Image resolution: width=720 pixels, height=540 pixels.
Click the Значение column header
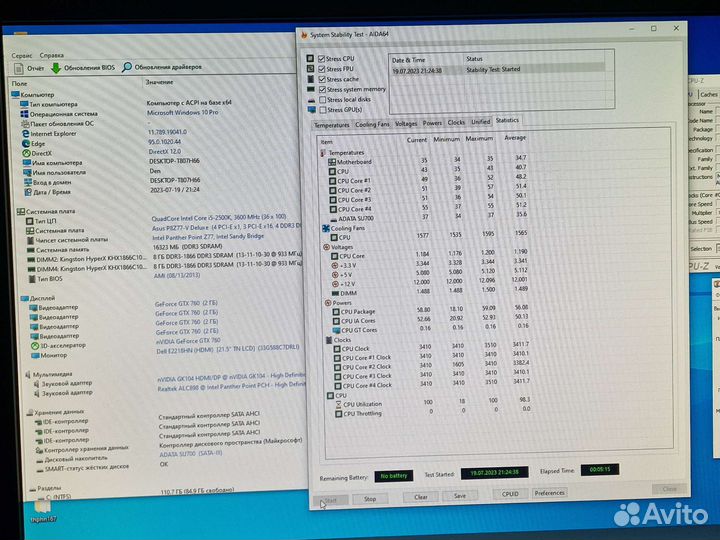tap(159, 82)
